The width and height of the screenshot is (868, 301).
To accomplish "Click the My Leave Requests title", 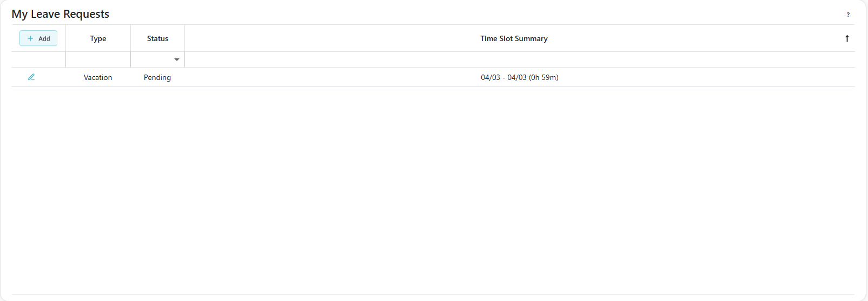I will coord(61,14).
